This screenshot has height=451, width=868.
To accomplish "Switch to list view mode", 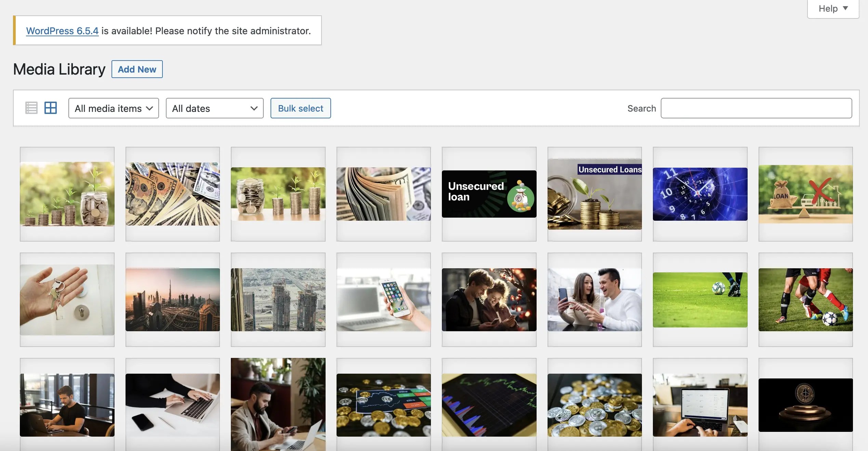I will pos(31,108).
